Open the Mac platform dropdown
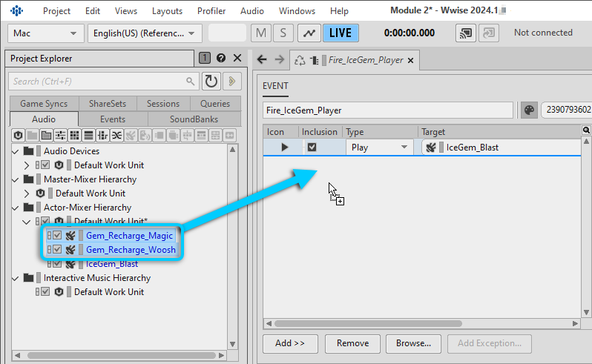592x364 pixels. point(46,33)
